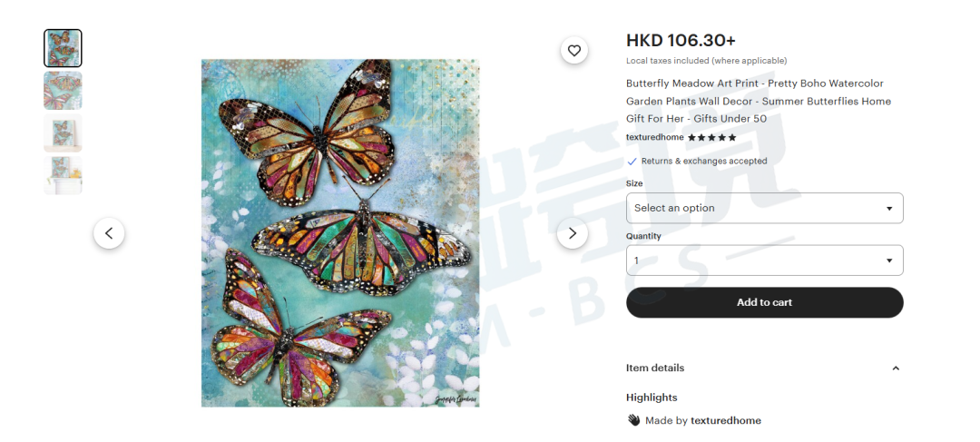The height and width of the screenshot is (442, 980).
Task: Click the five-star rating beside texturedhome
Action: tap(712, 138)
